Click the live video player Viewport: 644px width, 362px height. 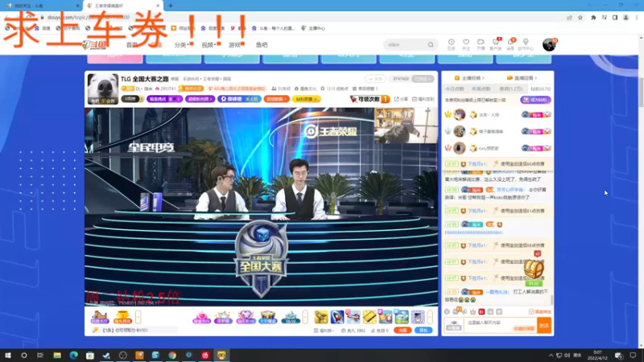click(261, 207)
